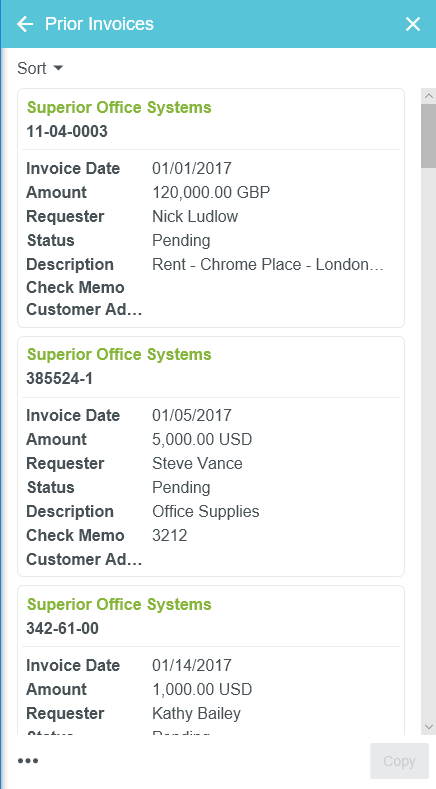This screenshot has height=789, width=436.
Task: Close the Prior Invoices panel
Action: 413,24
